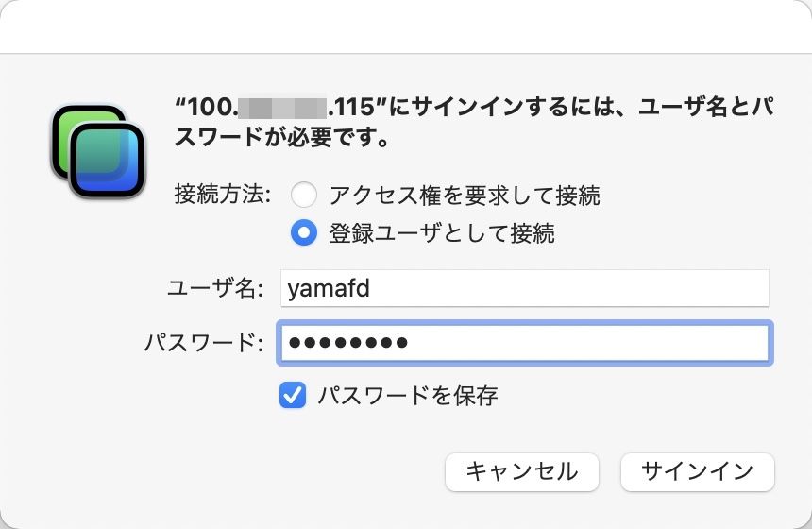Click the 接続方法 label
The image size is (812, 529).
click(223, 195)
